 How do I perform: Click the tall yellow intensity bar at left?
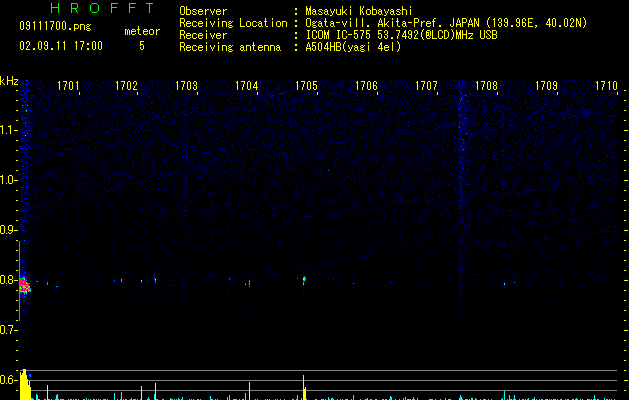pos(25,384)
